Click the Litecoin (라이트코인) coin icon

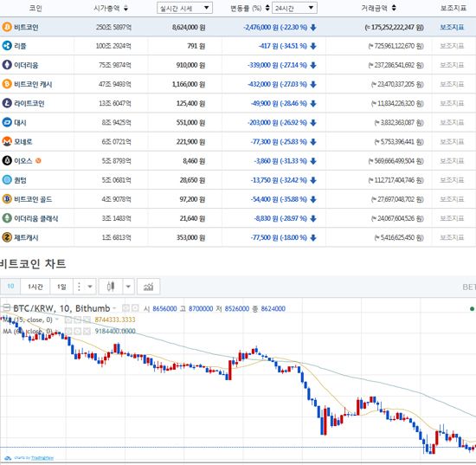7,103
